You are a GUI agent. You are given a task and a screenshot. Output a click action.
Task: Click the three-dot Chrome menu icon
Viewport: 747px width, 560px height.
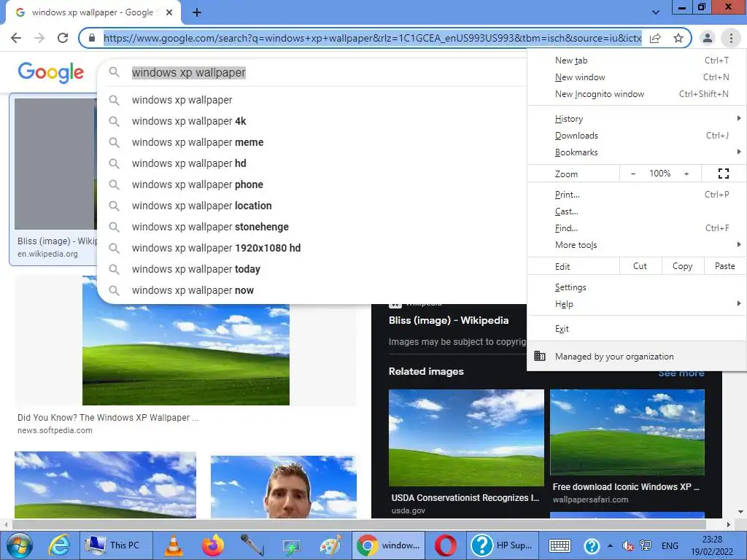pyautogui.click(x=731, y=38)
